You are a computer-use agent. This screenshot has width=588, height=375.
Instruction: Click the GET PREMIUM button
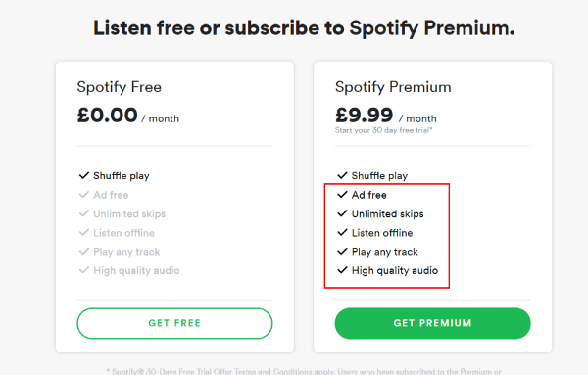click(x=432, y=323)
